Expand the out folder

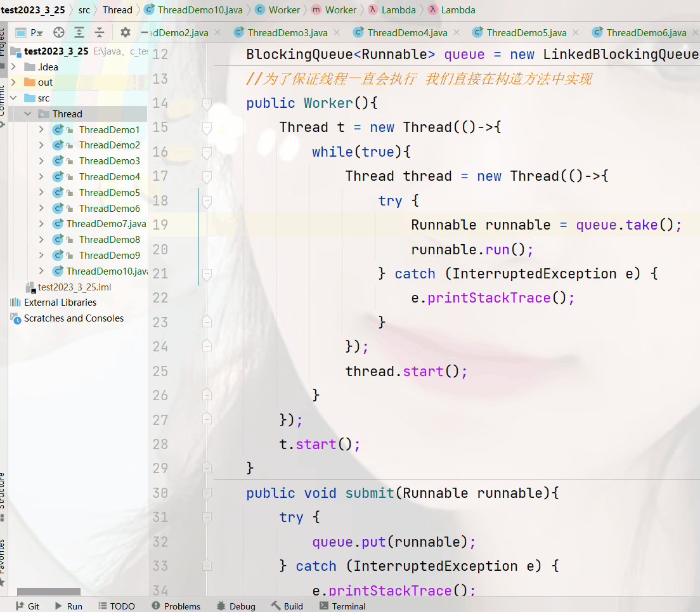[x=13, y=82]
